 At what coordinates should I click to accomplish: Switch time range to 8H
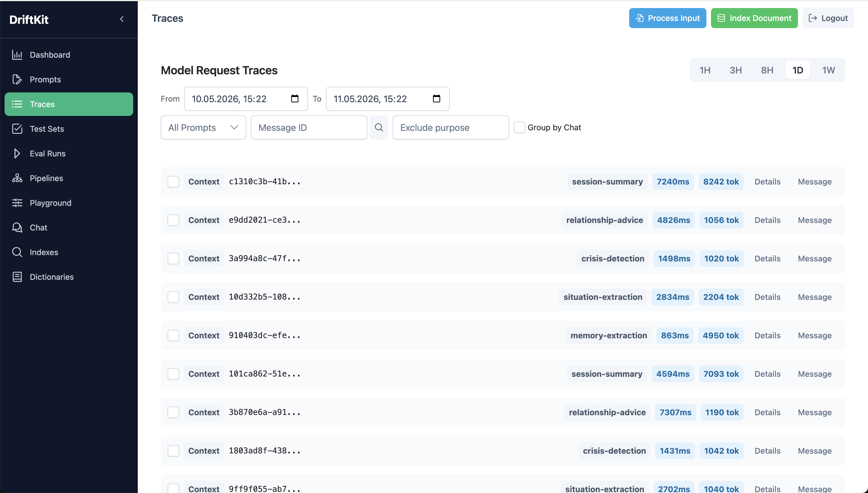[x=767, y=70]
